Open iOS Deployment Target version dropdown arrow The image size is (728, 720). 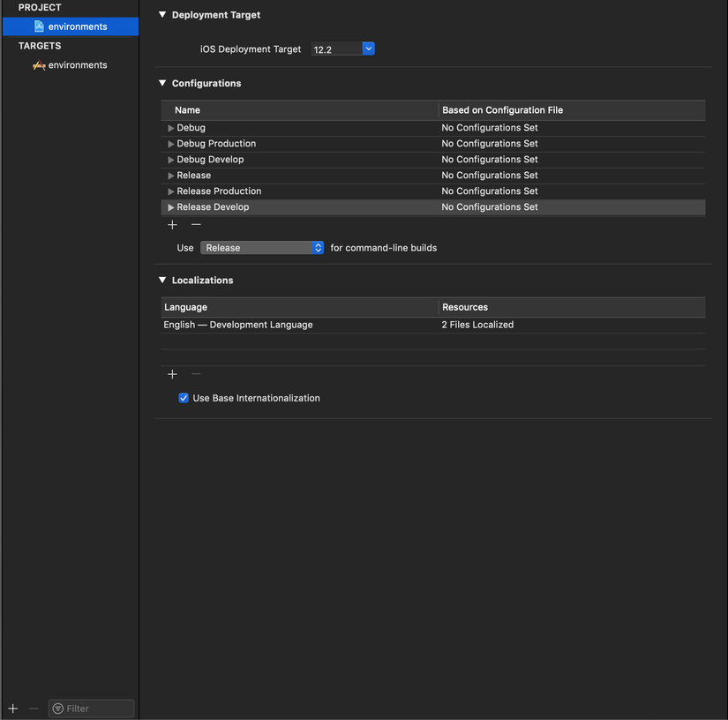[368, 49]
